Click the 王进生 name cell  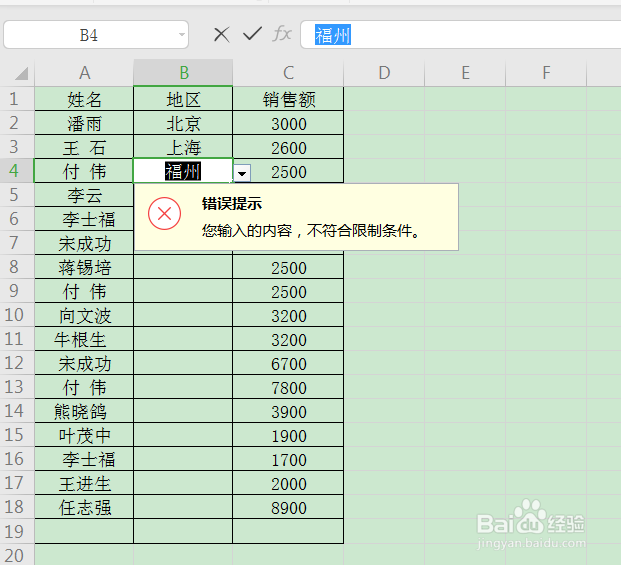click(84, 483)
